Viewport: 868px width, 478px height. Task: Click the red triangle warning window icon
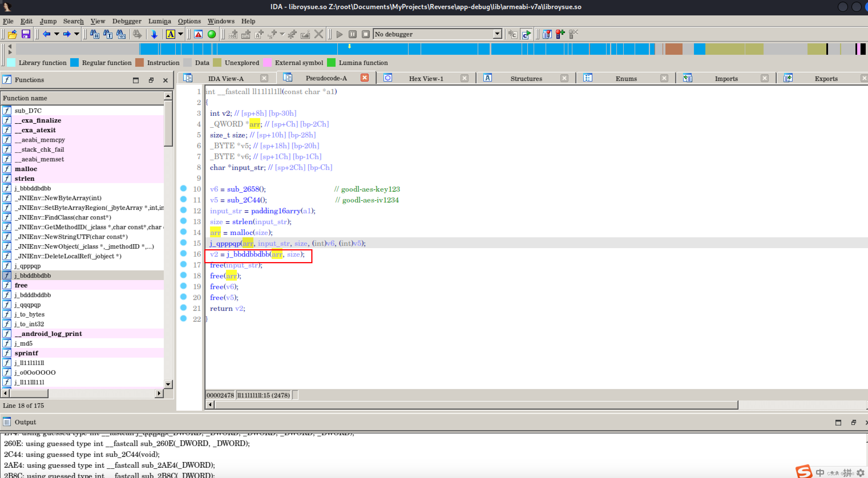click(199, 34)
